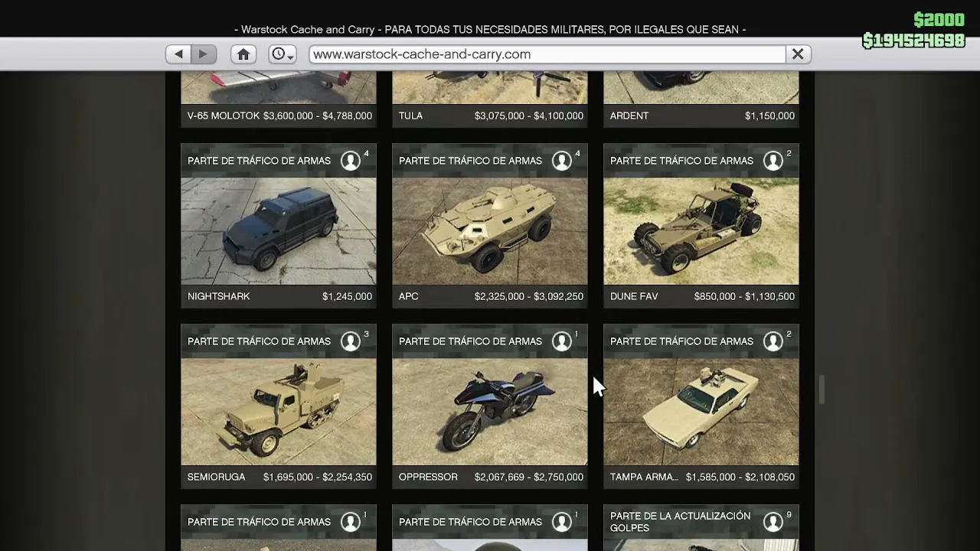Click the APC price $2,325,000 - $3,092,250
Viewport: 980px width, 551px height.
[x=529, y=296]
